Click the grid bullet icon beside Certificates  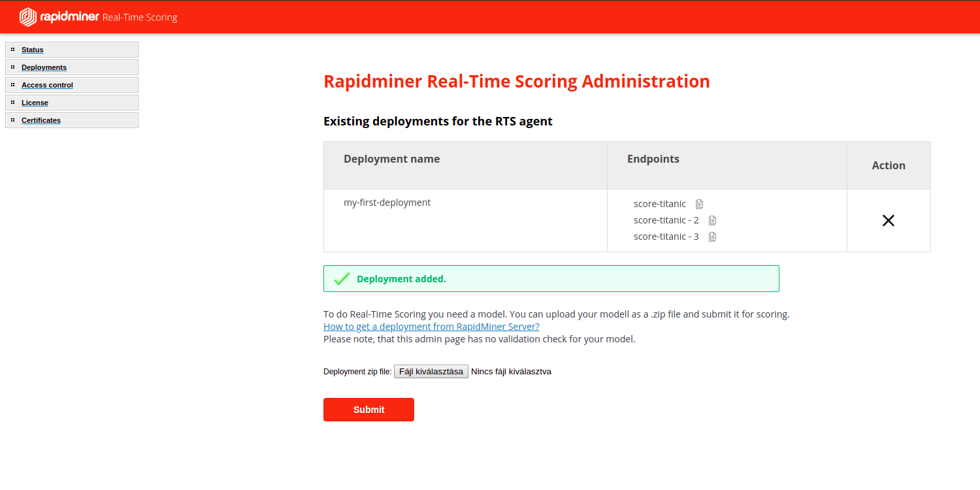(x=12, y=120)
